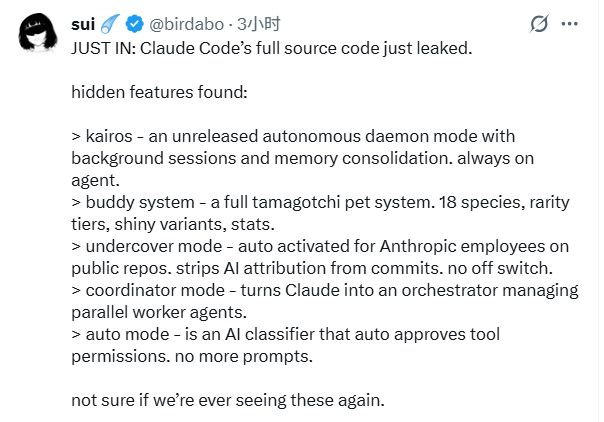Image resolution: width=604 pixels, height=422 pixels.
Task: Click the blue verified badge
Action: pyautogui.click(x=134, y=22)
